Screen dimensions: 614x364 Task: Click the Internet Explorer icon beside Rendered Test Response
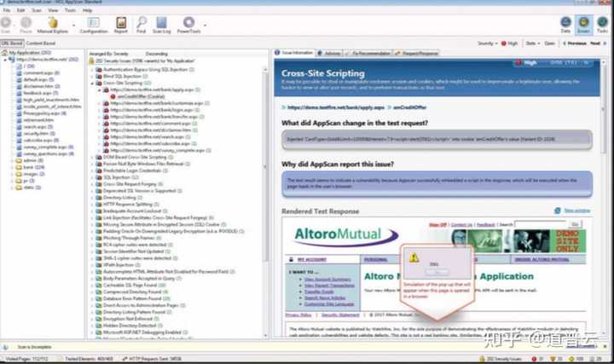pos(558,211)
